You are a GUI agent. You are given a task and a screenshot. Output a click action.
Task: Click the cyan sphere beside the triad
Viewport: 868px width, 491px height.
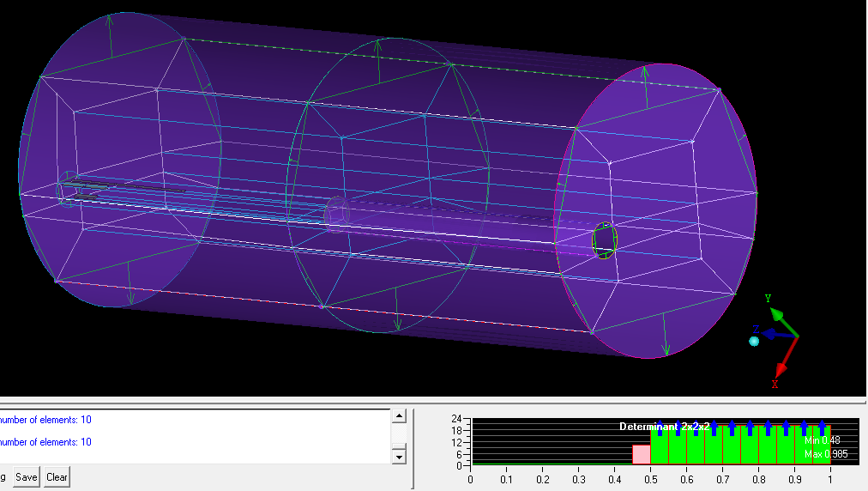754,341
